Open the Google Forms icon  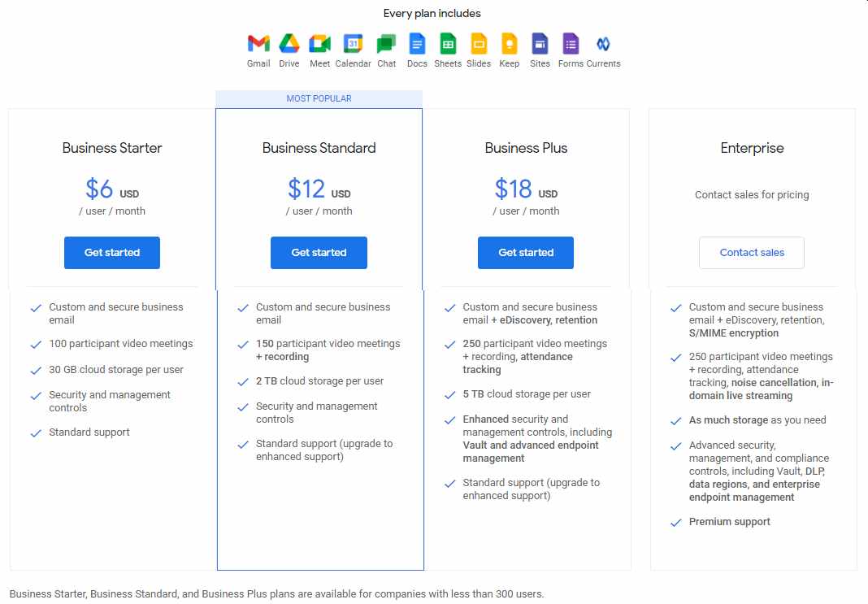571,44
